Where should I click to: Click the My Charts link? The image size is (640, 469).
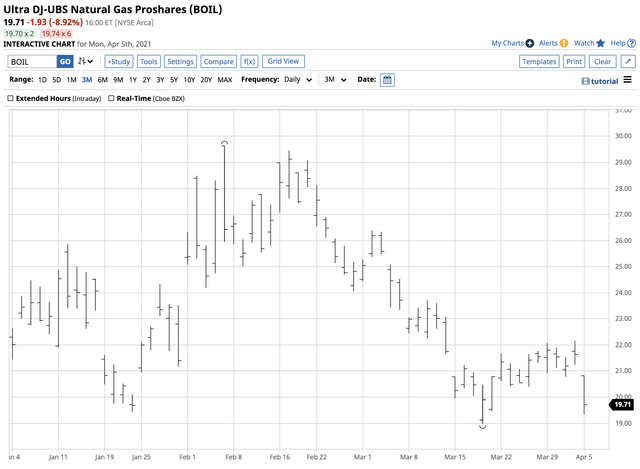click(507, 43)
